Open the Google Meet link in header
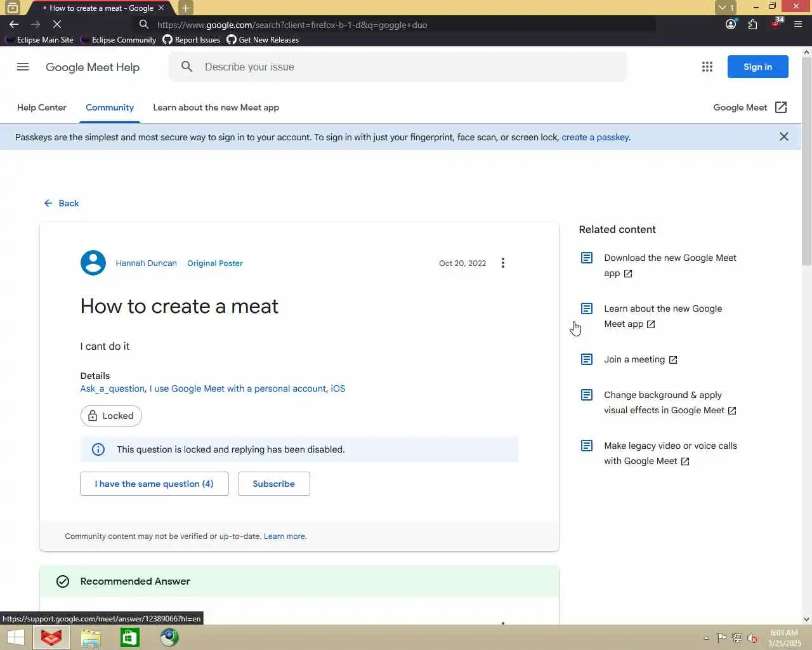812x650 pixels. coord(740,107)
